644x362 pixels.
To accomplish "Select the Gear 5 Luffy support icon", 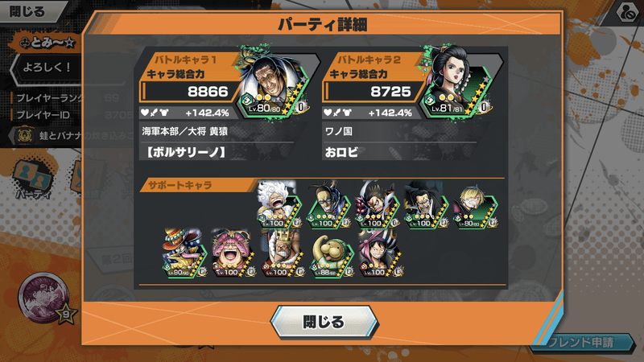I will pos(279,205).
